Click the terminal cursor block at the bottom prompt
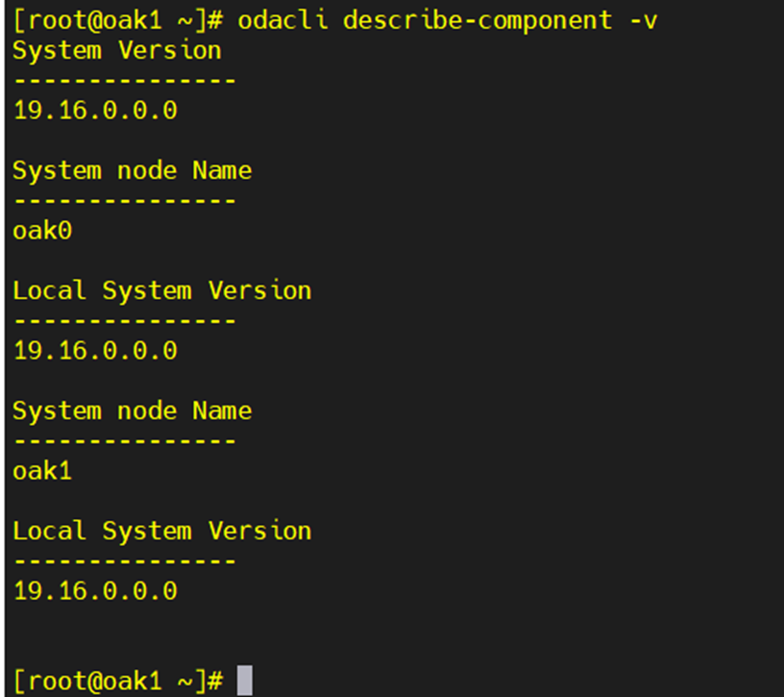Viewport: 784px width, 697px height. [245, 681]
